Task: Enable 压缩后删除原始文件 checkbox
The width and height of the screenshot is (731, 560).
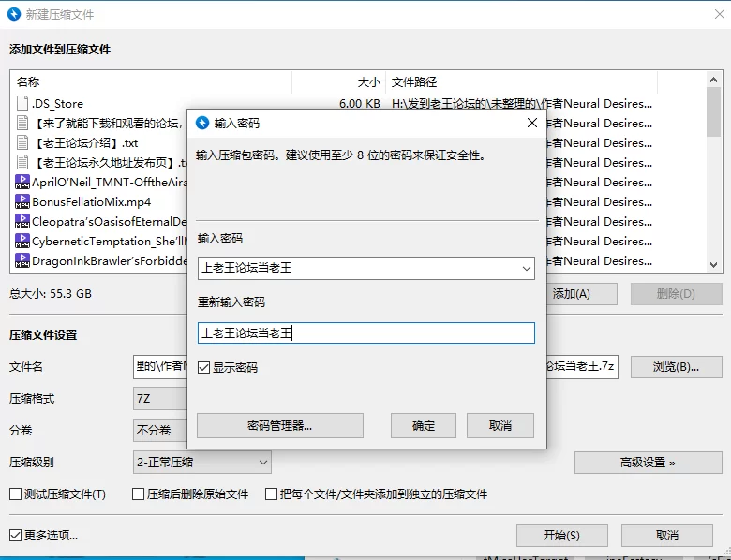Action: tap(138, 494)
